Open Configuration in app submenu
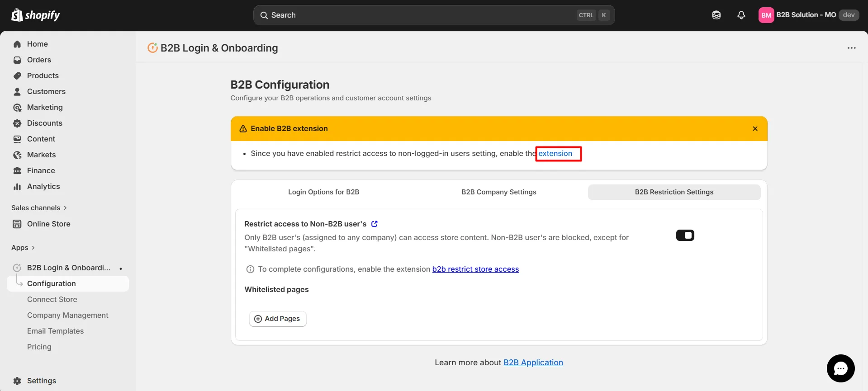 (x=68, y=283)
